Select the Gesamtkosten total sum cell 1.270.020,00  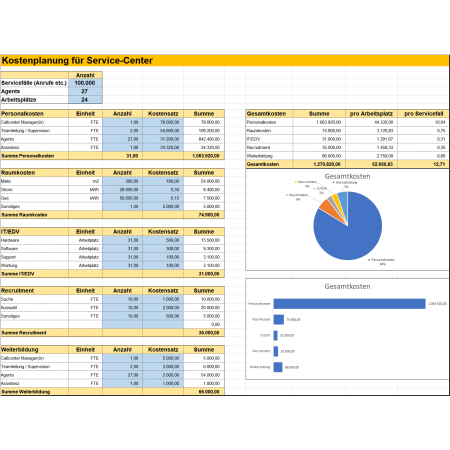click(319, 164)
